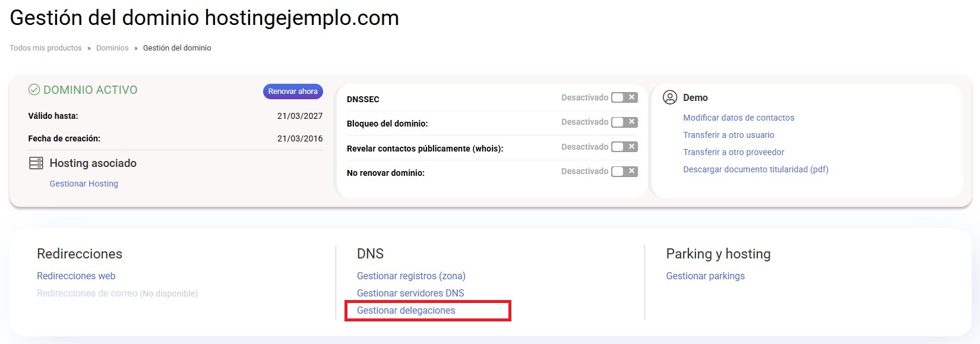
Task: Download documento titularidad (pdf)
Action: (755, 169)
